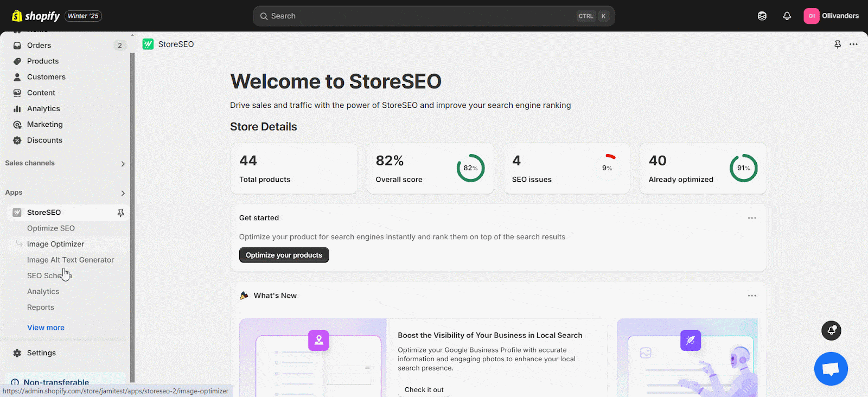Open Image Alt Text Generator

point(71,260)
